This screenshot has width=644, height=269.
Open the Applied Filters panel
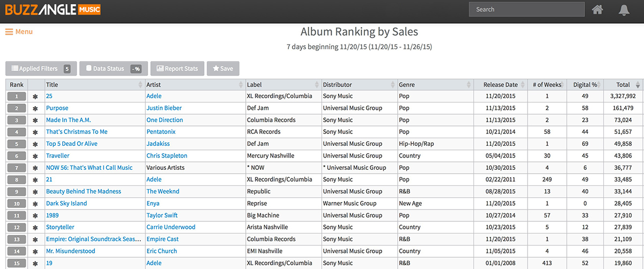click(x=41, y=69)
